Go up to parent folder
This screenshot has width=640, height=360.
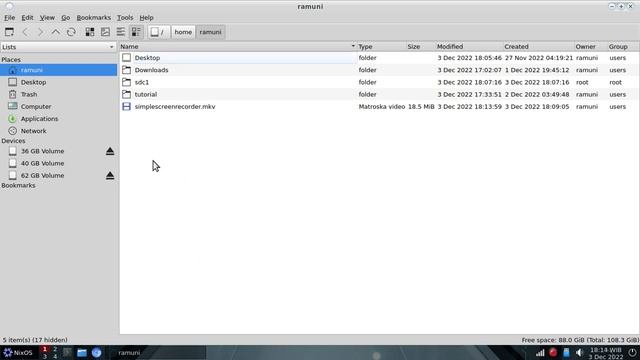(x=56, y=32)
